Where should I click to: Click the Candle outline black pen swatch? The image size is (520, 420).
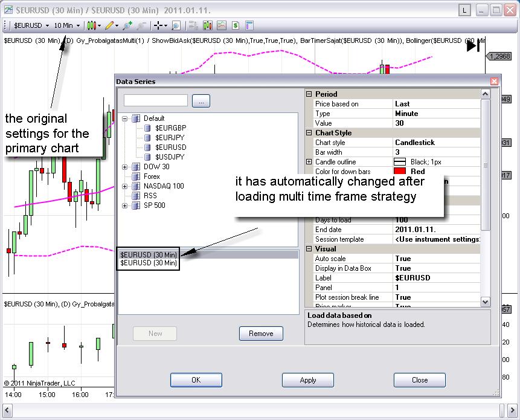(400, 161)
